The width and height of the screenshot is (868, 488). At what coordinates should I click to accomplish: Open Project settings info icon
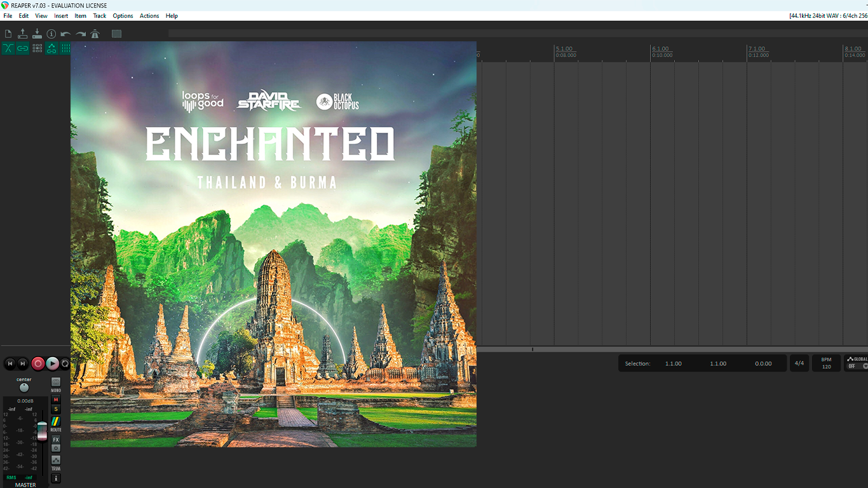(x=51, y=34)
